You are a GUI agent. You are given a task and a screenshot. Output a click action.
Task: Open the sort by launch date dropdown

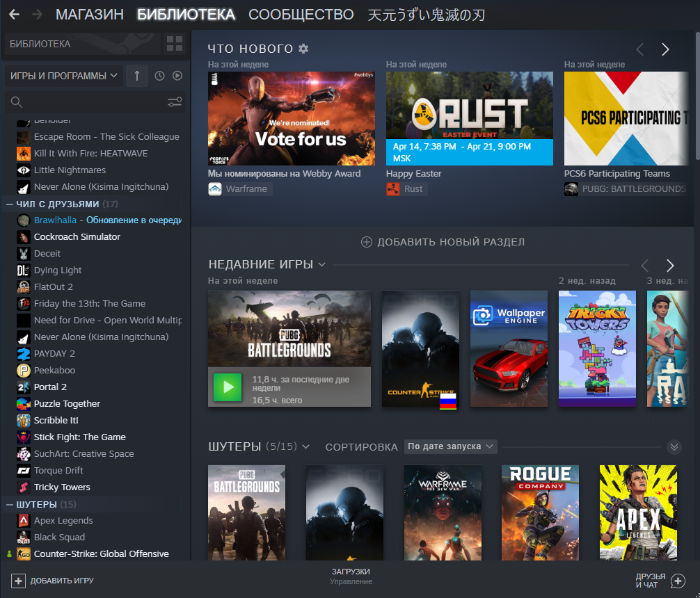[450, 446]
